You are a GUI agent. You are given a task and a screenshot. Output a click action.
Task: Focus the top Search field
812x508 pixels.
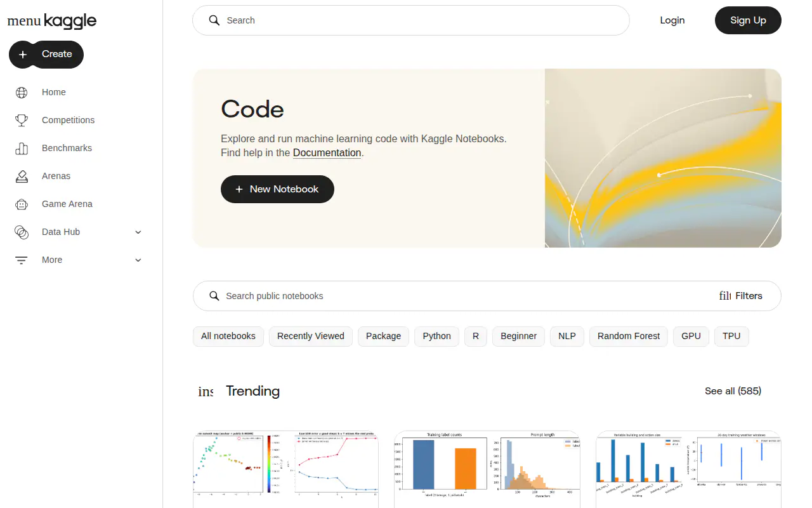[x=411, y=20]
